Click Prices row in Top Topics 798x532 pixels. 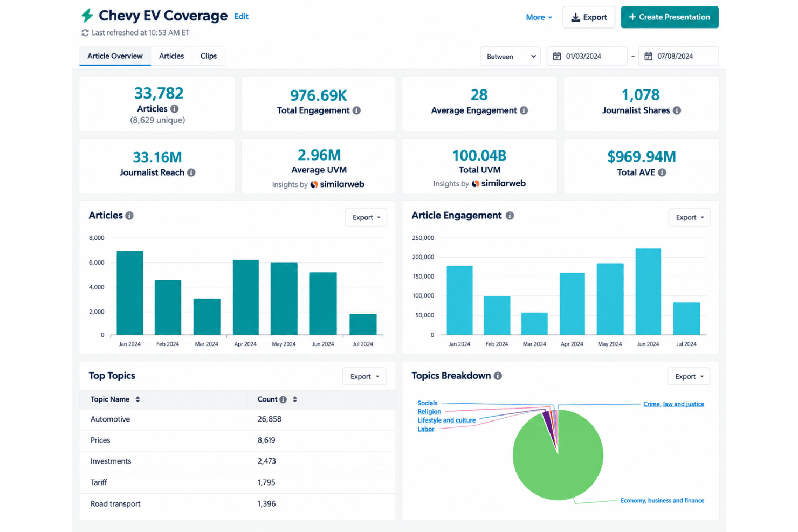coord(237,440)
